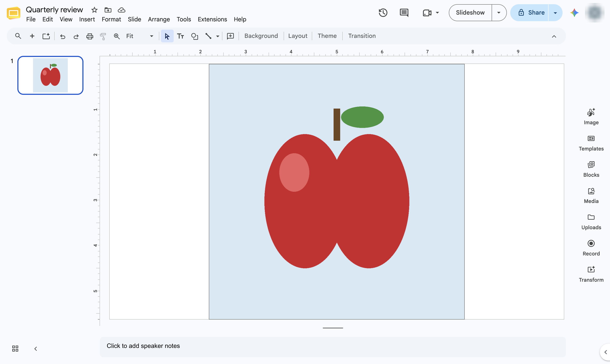Select the shape tool

(194, 36)
